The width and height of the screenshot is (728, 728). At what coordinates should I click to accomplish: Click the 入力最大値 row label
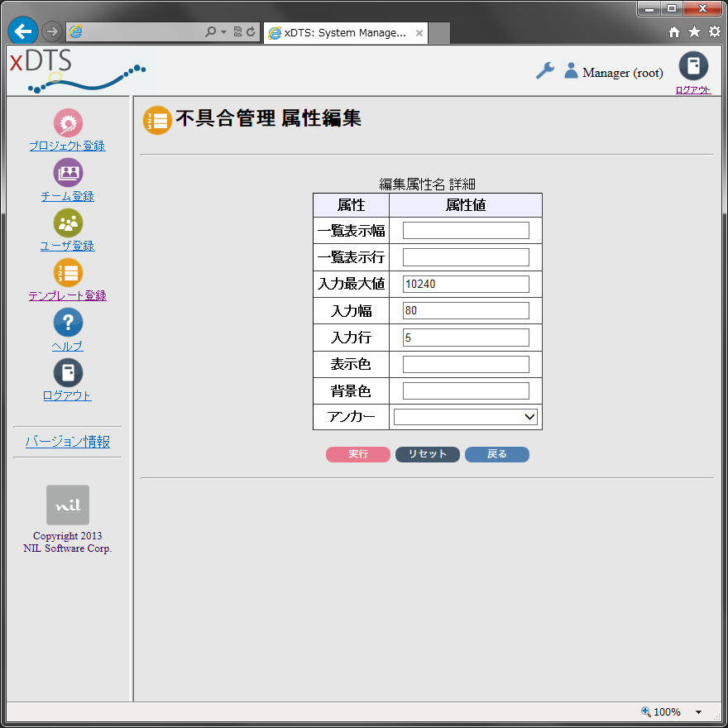point(351,284)
